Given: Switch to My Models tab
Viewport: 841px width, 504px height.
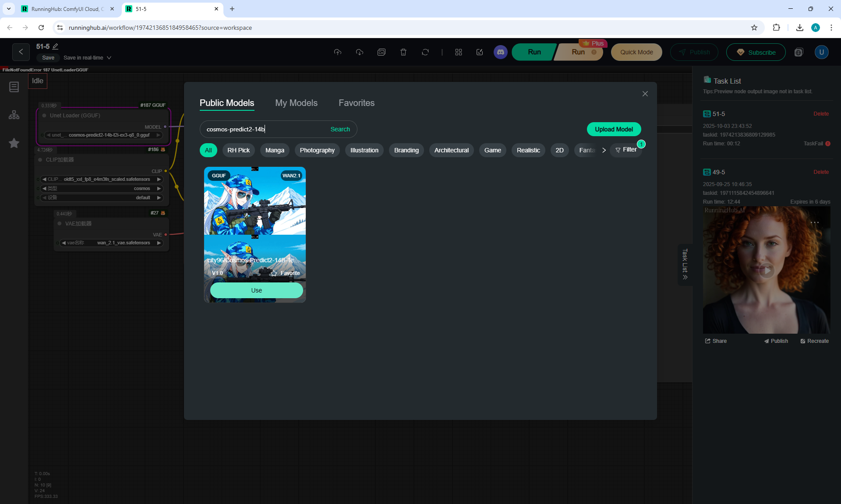Looking at the screenshot, I should 296,103.
